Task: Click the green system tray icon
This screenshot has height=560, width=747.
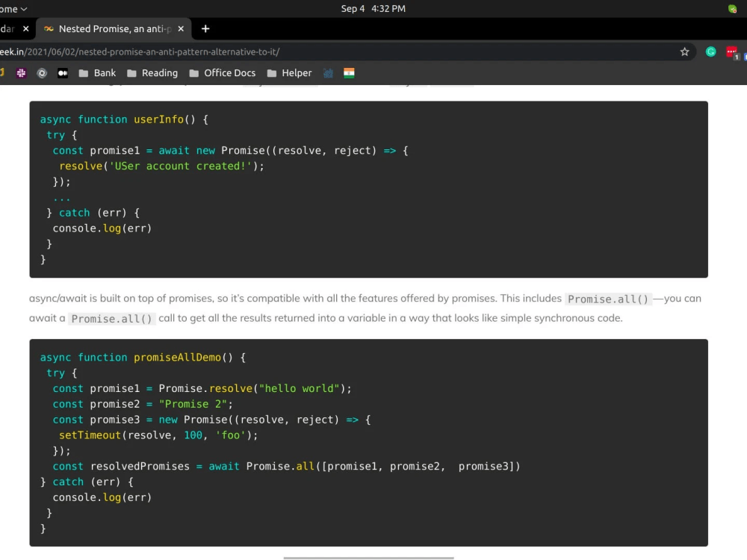Action: point(731,8)
